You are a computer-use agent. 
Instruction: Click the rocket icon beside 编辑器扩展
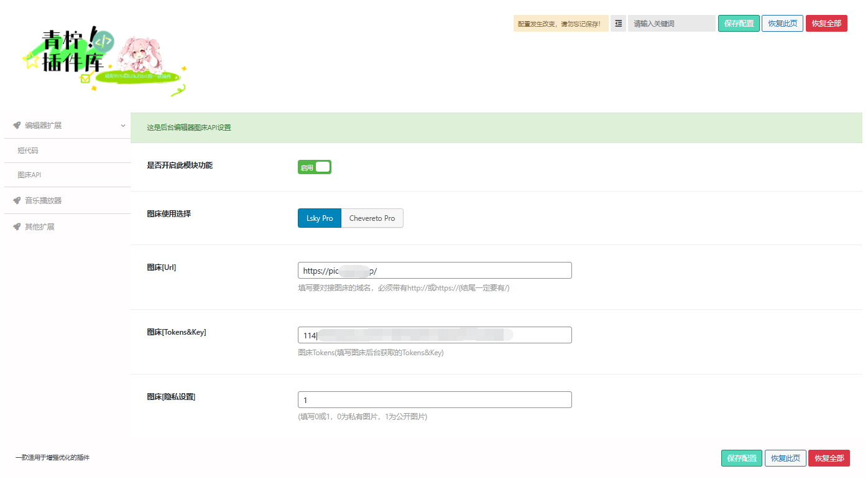17,125
